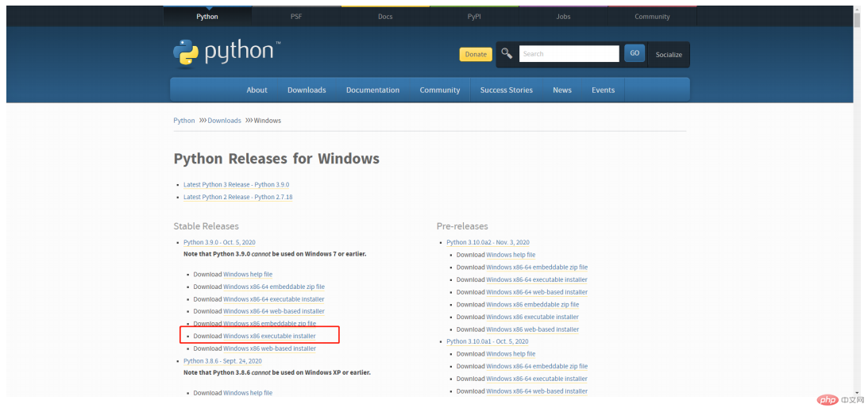This screenshot has width=868, height=408.
Task: Download 3.10.0a1 Windows x86-64 web-based installer
Action: coord(537,391)
